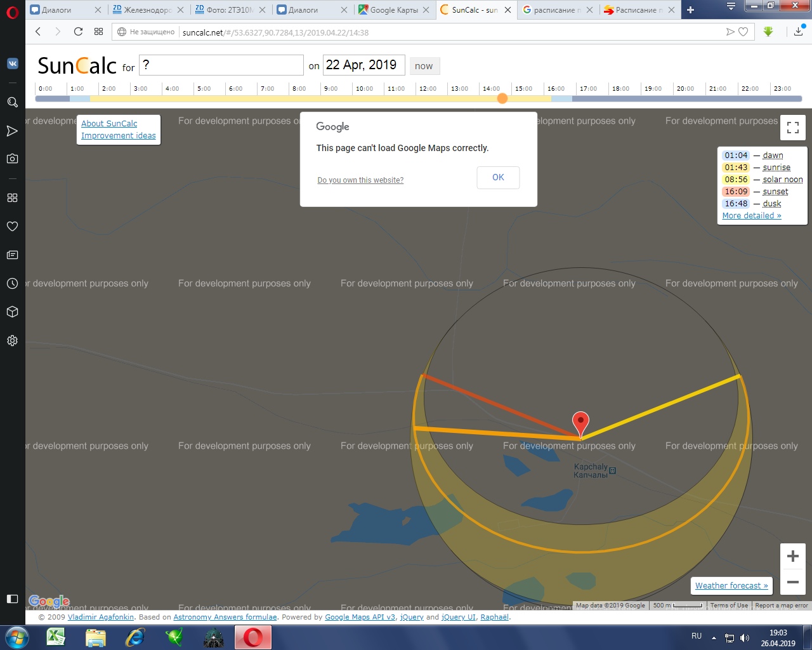This screenshot has height=650, width=812.
Task: Expand the More detailed times link
Action: (751, 216)
